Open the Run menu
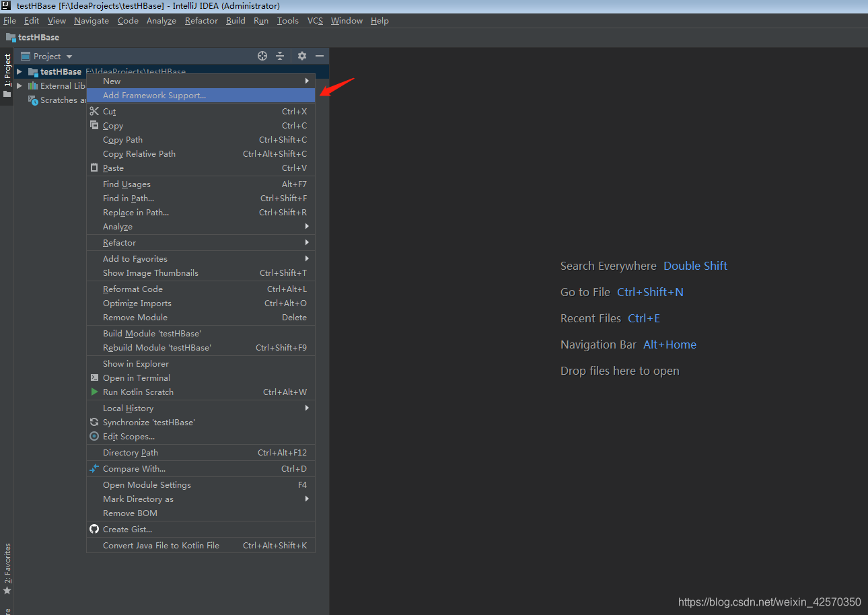Viewport: 868px width, 615px height. coord(261,21)
